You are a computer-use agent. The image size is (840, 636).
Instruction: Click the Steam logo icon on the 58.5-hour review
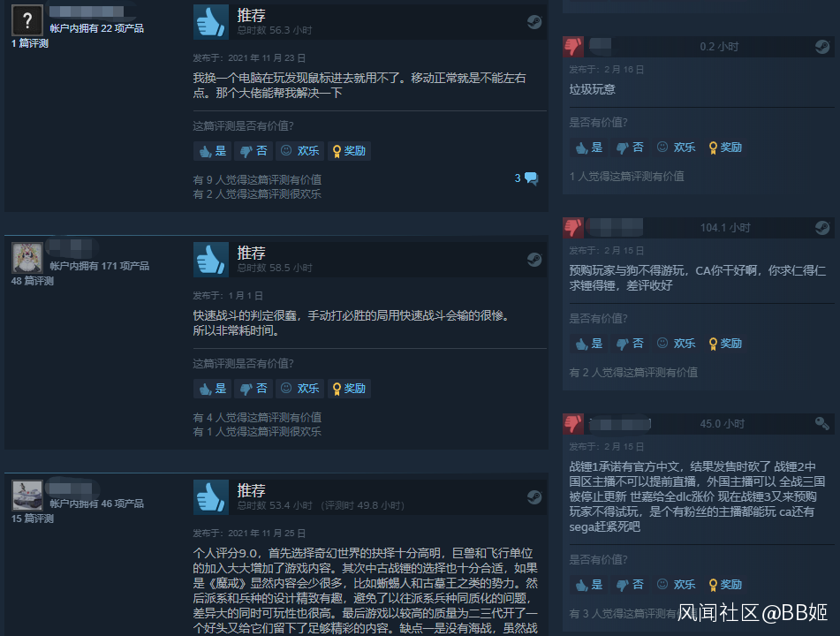(x=534, y=260)
